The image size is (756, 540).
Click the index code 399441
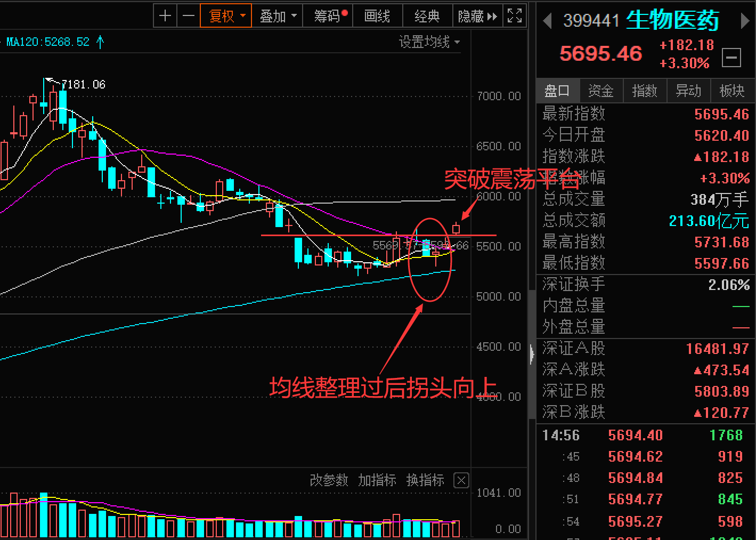[591, 21]
